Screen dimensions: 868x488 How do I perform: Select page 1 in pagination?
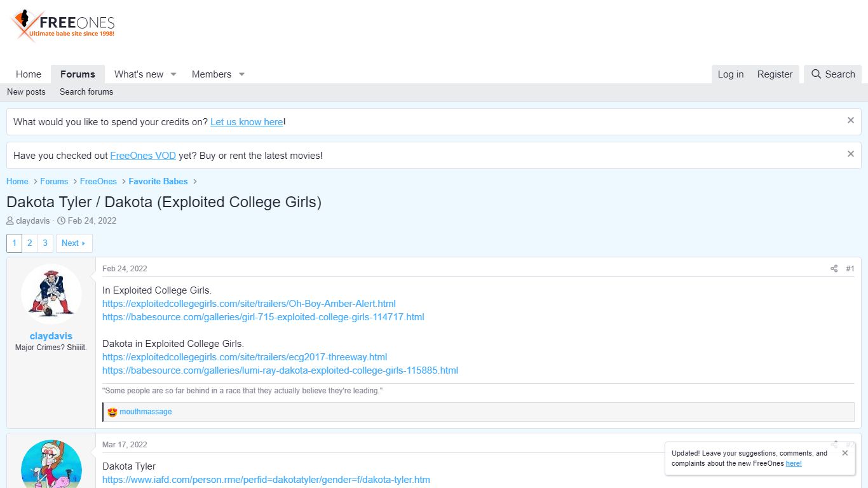tap(14, 243)
